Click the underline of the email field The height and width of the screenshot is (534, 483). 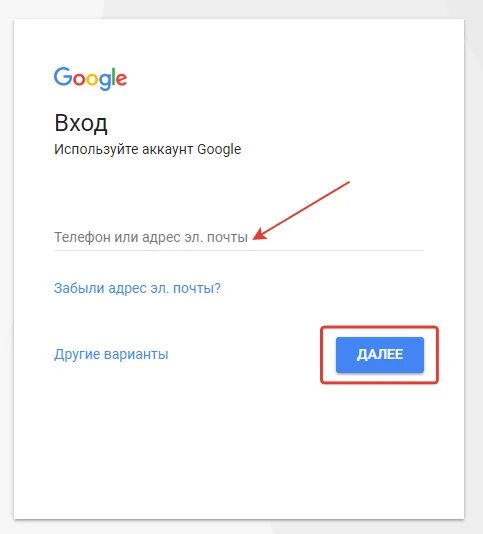[x=239, y=250]
